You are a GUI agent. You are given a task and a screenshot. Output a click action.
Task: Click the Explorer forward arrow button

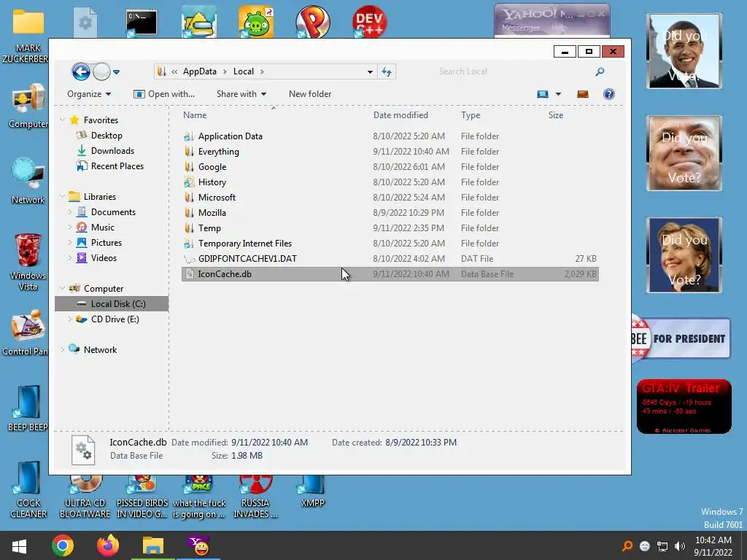tap(101, 72)
